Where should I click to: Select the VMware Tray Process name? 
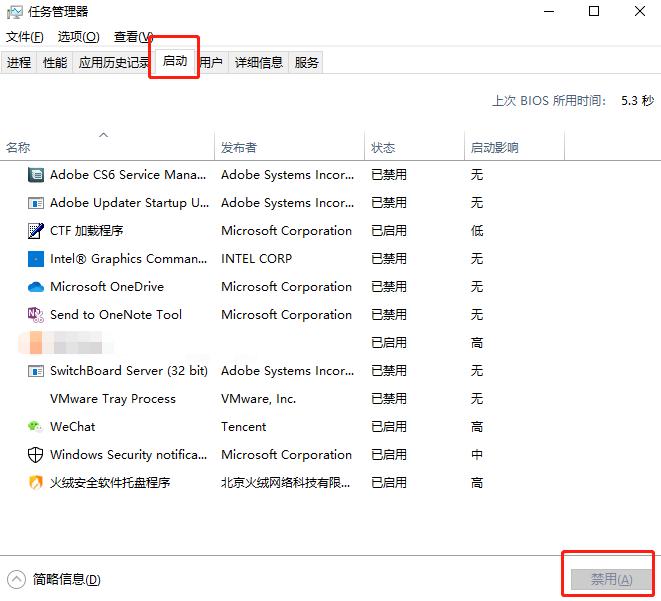click(113, 399)
